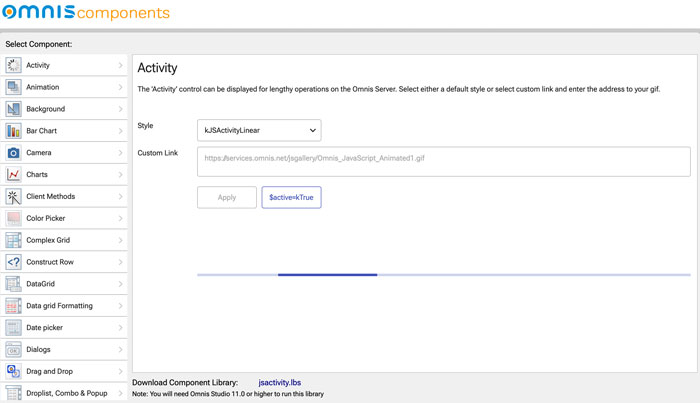Click the Bar Chart icon
Viewport: 700px width, 403px height.
[13, 131]
